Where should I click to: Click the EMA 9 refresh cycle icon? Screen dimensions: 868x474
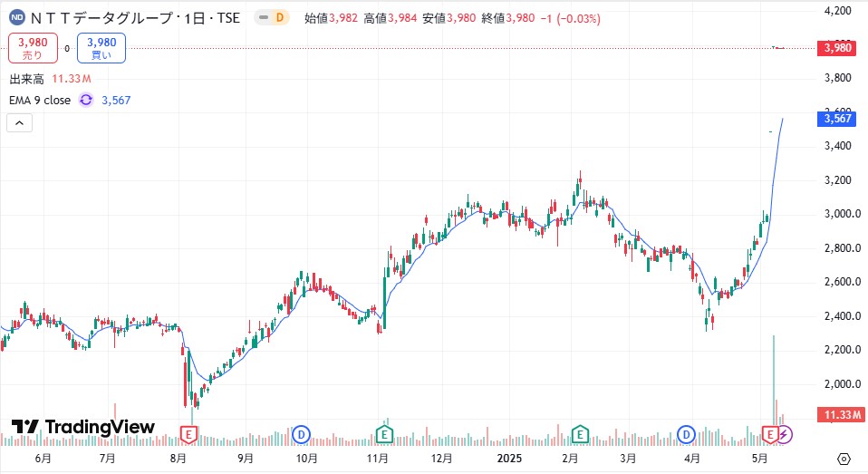coord(86,101)
